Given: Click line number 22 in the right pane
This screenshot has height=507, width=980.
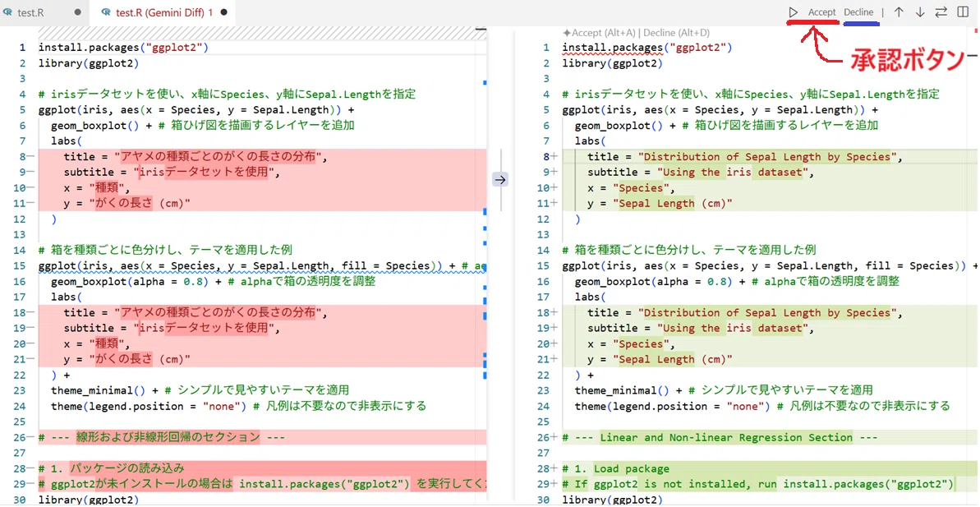Looking at the screenshot, I should [542, 375].
